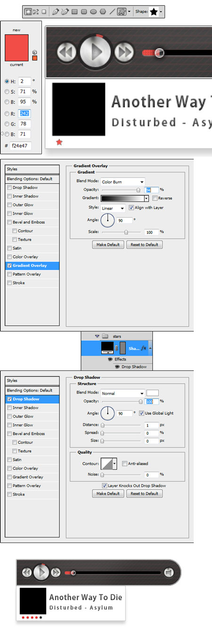The height and width of the screenshot is (644, 212).
Task: Choose the Rounded Rectangle shape tool
Action: 84,11
